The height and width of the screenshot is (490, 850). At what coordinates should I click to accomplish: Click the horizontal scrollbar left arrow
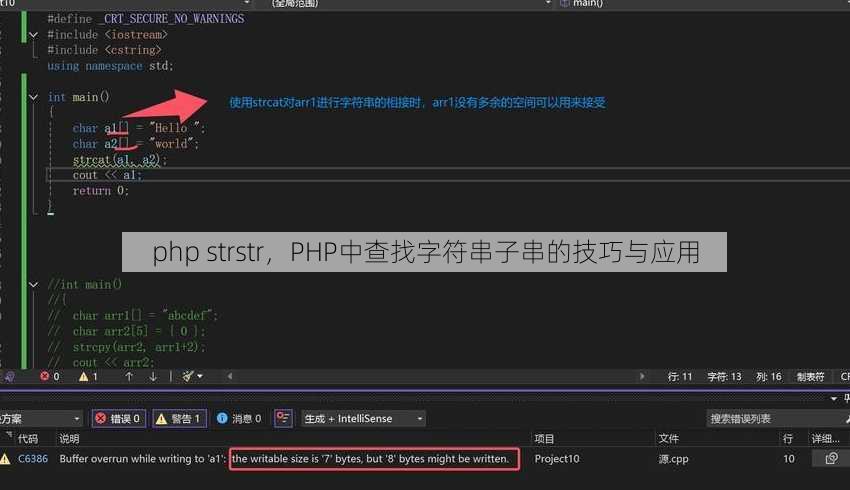pos(230,376)
